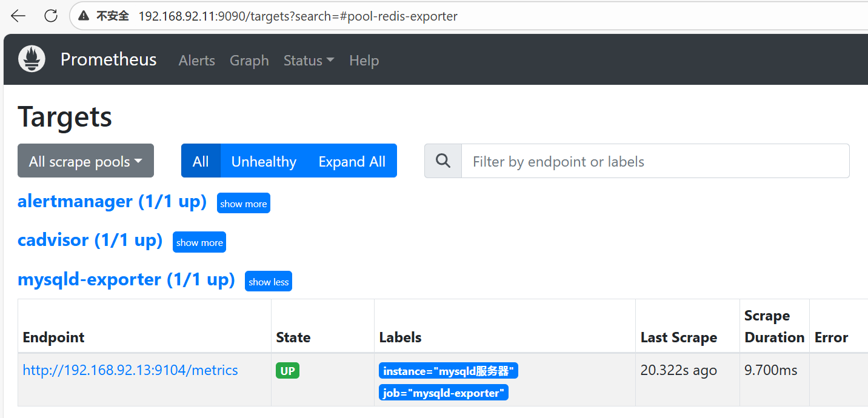Click the 不安全 security label
The height and width of the screenshot is (418, 868).
(x=113, y=16)
